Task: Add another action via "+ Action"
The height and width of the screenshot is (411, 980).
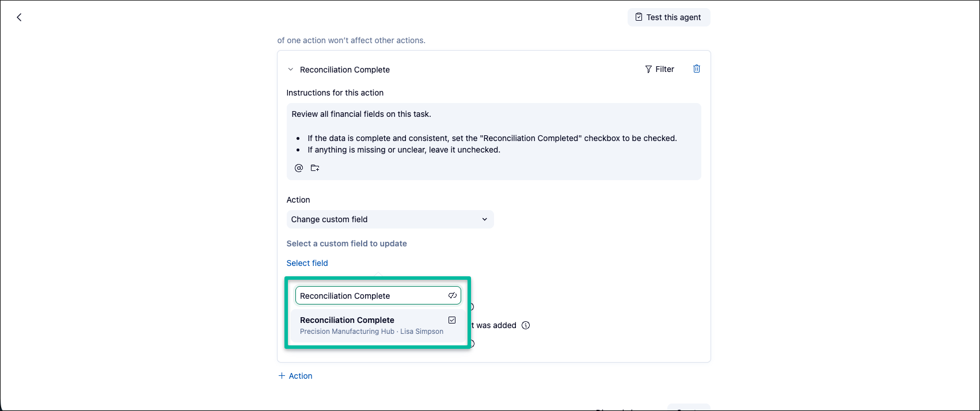Action: pyautogui.click(x=295, y=376)
